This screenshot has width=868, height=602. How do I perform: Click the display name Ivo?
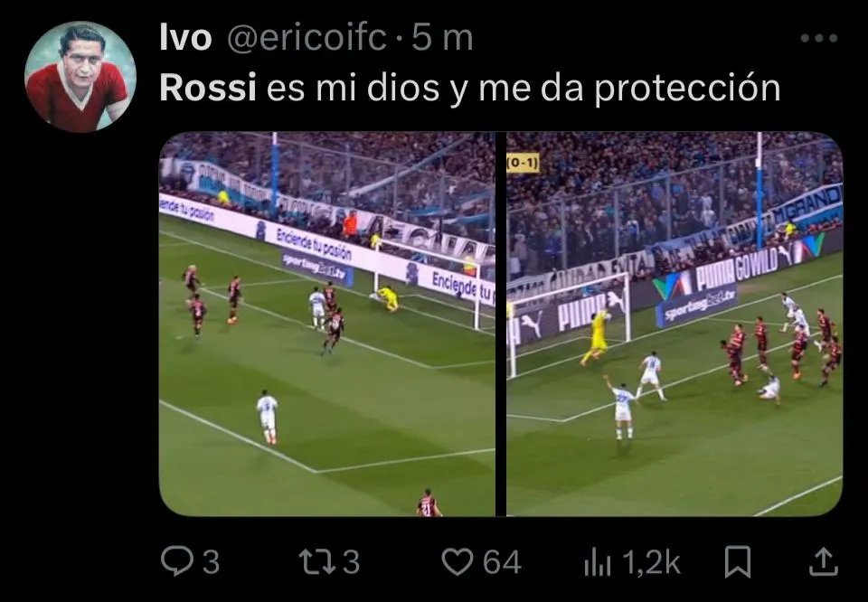185,38
